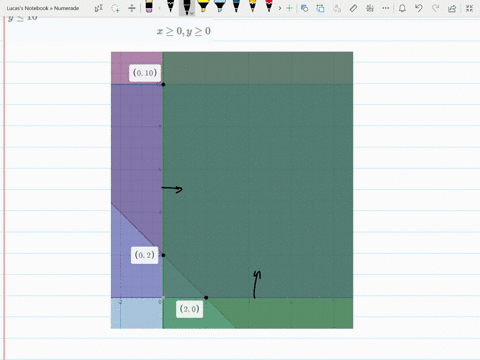Open the more options ellipsis menu
The image size is (480, 360).
386,8
